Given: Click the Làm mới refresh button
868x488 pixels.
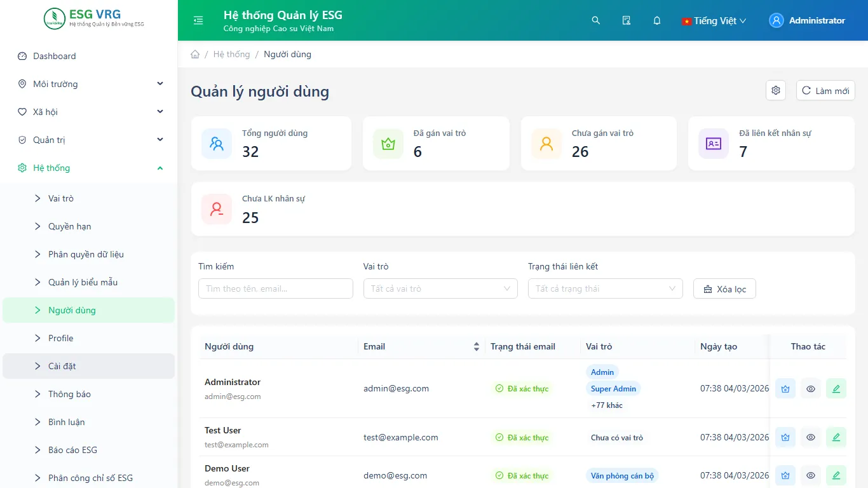Looking at the screenshot, I should click(825, 90).
